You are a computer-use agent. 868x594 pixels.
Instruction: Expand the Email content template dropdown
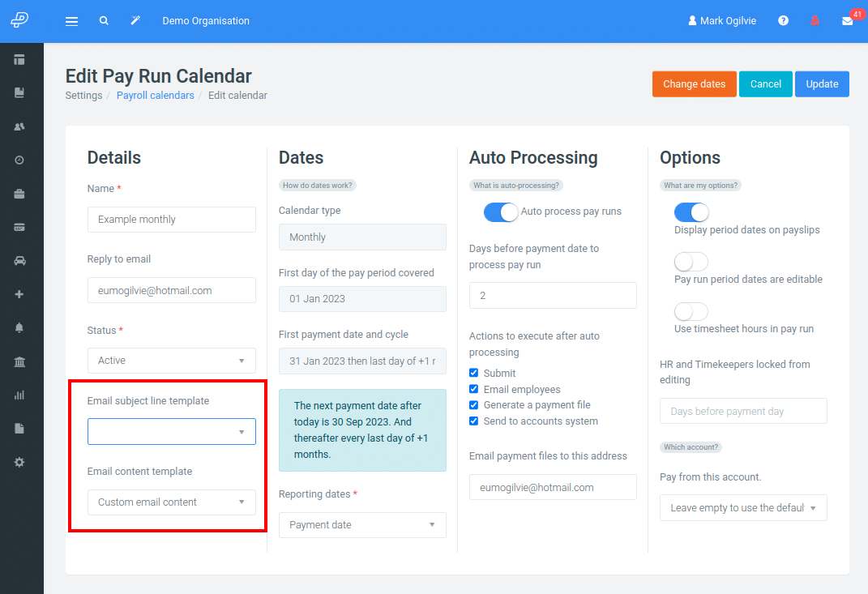171,502
